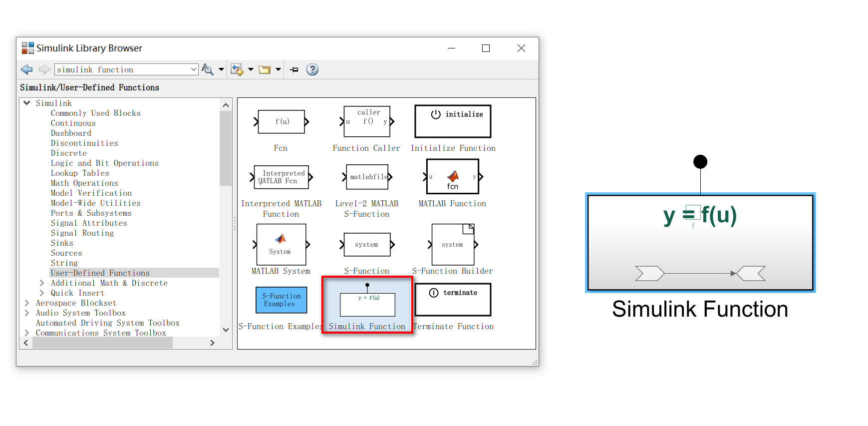
Task: Select the Function Caller block
Action: [x=367, y=121]
